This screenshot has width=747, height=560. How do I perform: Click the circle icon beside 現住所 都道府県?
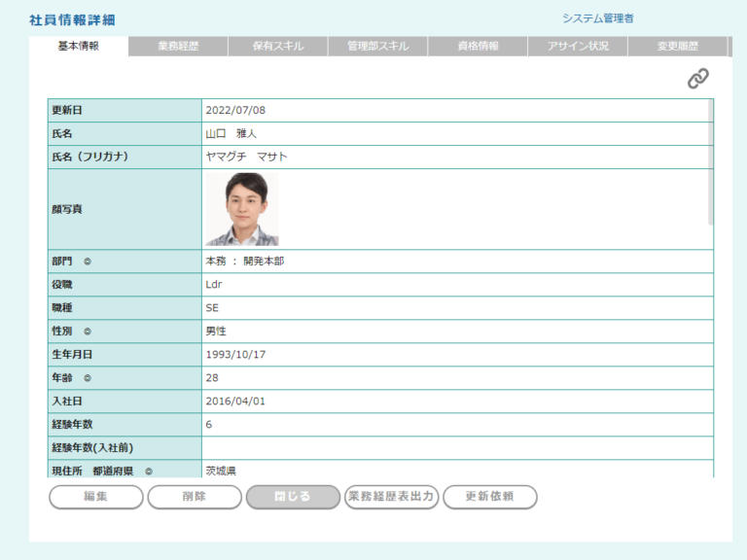149,472
